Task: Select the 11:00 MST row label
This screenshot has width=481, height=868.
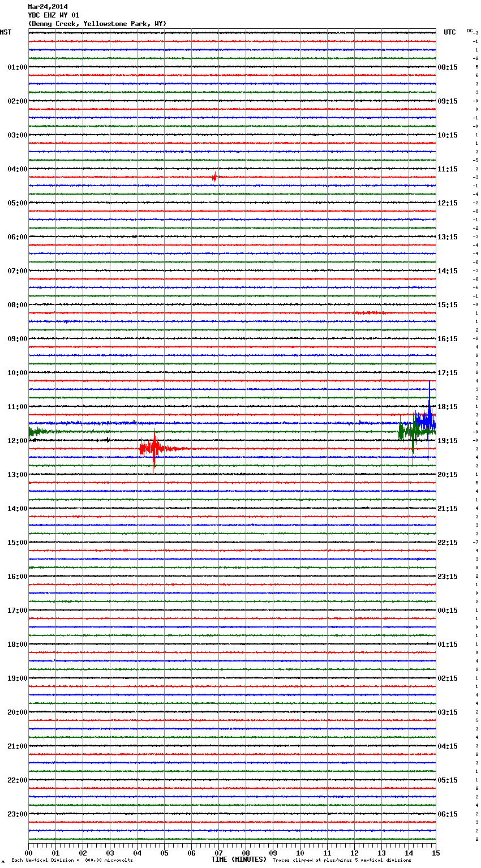Action: (18, 407)
